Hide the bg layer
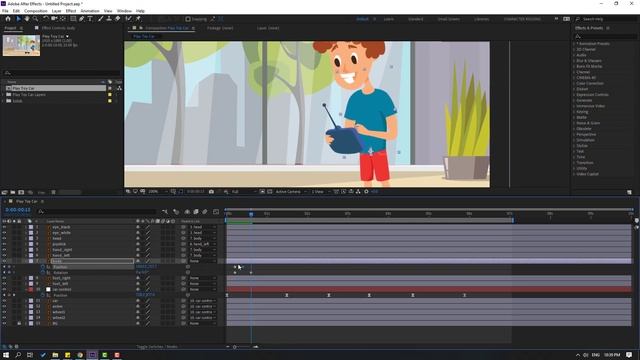The image size is (640, 360). click(4, 323)
